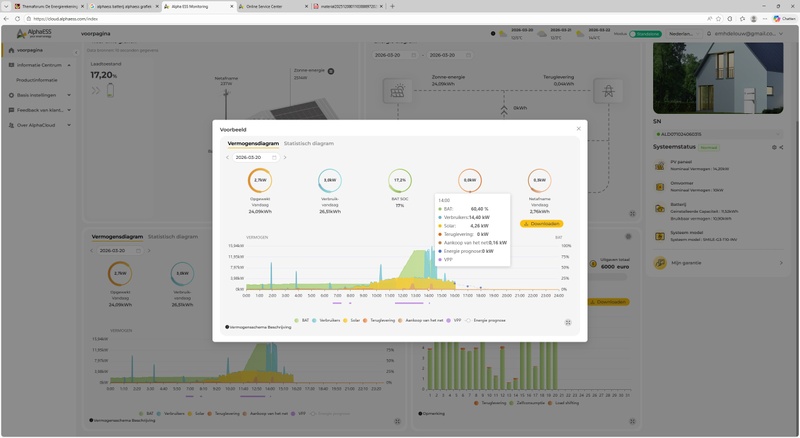The height and width of the screenshot is (438, 800).
Task: Open the date field on the background power chart
Action: point(119,251)
